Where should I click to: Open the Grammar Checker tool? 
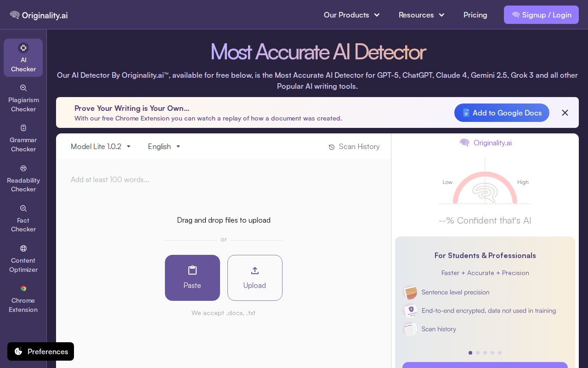click(23, 138)
